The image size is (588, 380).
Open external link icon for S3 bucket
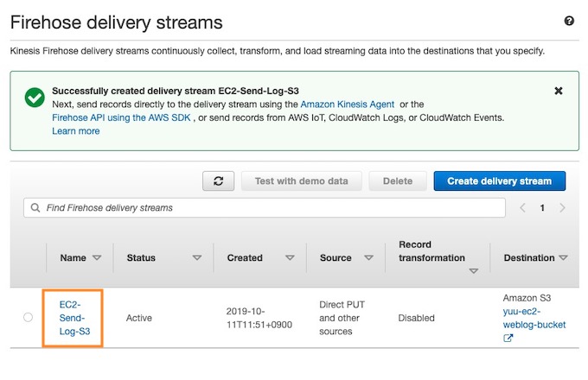pyautogui.click(x=508, y=338)
